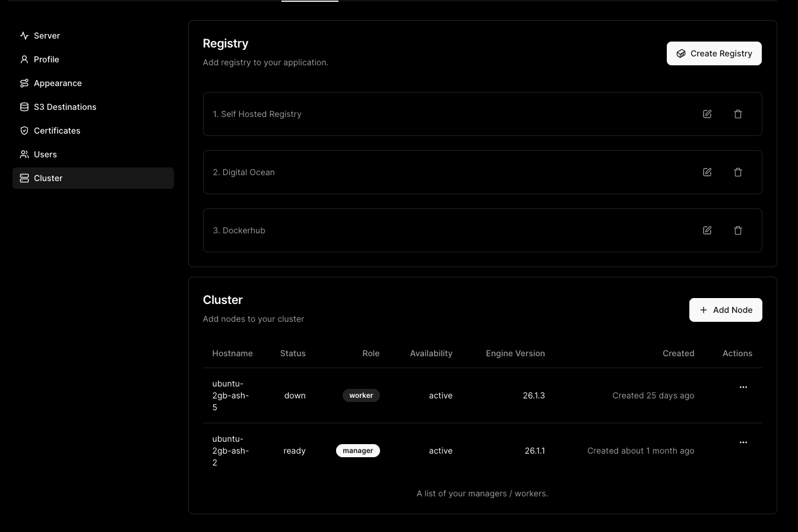The image size is (798, 532).
Task: Click 'Created about 1 month ago' text
Action: tap(641, 451)
